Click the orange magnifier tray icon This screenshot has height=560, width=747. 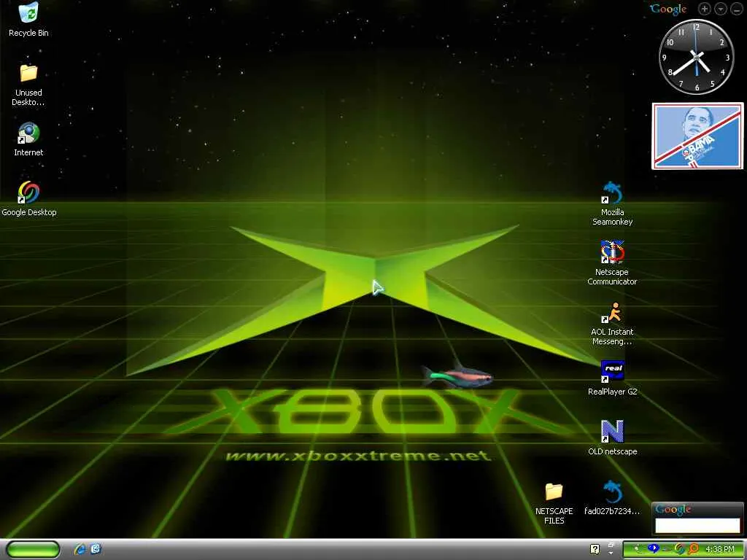point(693,549)
